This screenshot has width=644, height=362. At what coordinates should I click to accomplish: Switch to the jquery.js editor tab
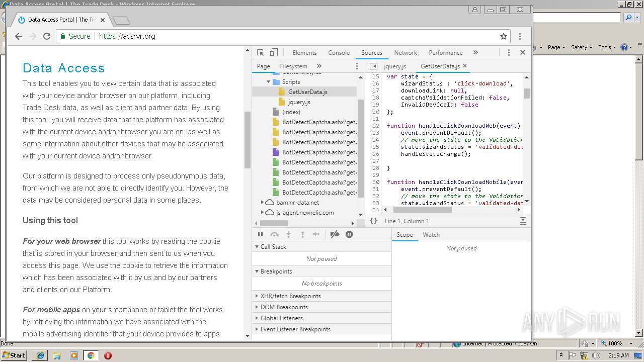(x=394, y=66)
